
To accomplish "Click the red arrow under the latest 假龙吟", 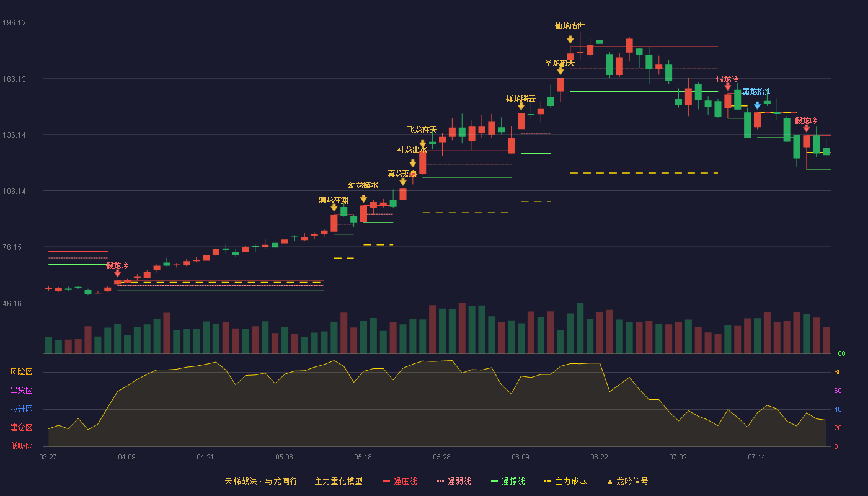I will (806, 128).
